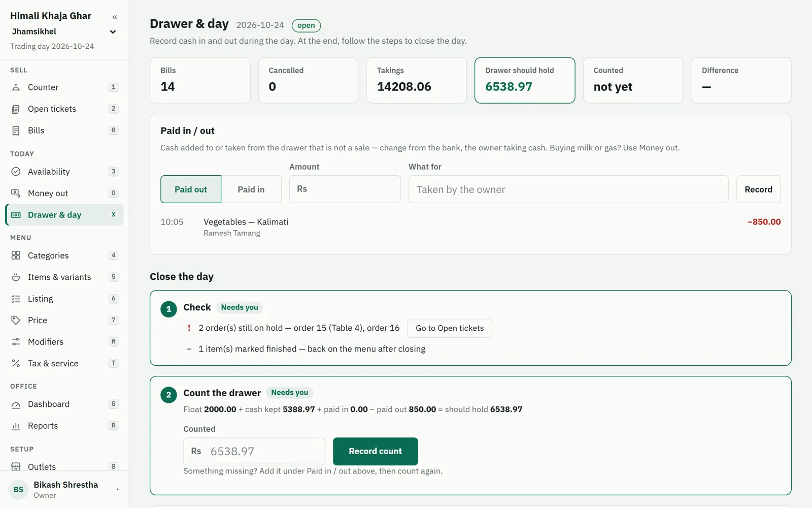Click the Bills document icon

[16, 131]
